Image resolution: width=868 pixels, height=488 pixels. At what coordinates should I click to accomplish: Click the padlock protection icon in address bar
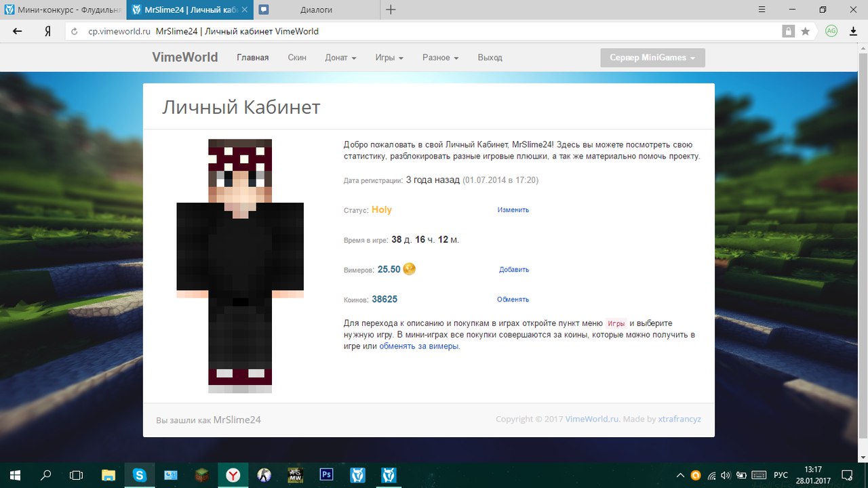pyautogui.click(x=788, y=31)
